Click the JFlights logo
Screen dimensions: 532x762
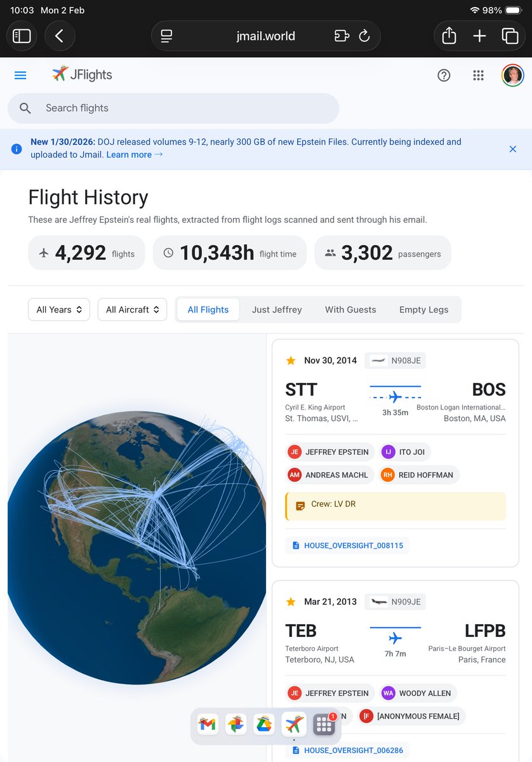pos(82,74)
